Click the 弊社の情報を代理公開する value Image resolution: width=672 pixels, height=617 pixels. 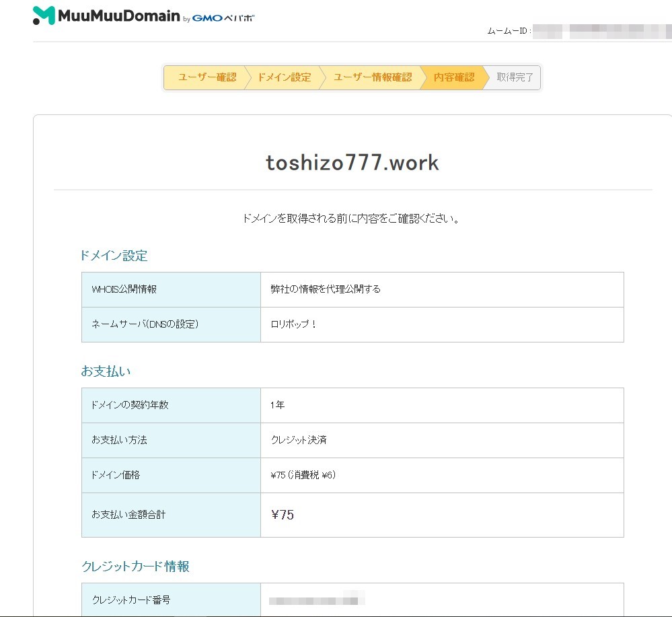coord(326,289)
